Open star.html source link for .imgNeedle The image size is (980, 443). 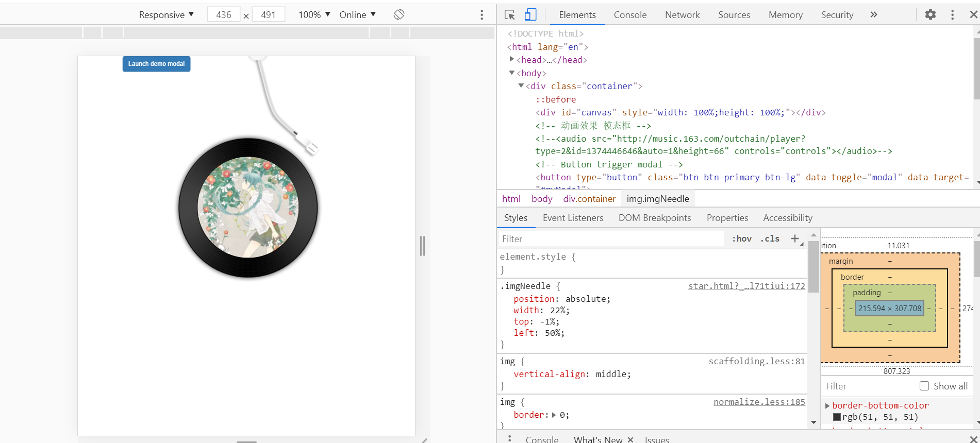(x=746, y=286)
